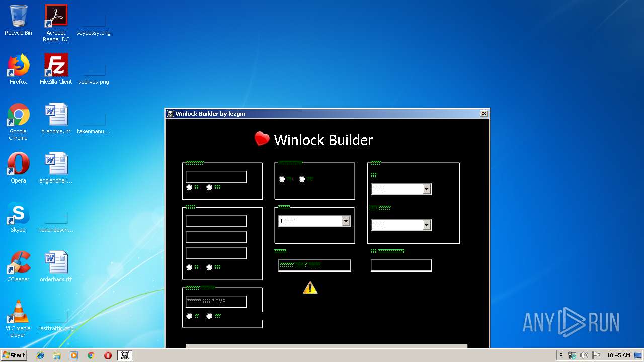Focus the empty field below the right group

401,265
